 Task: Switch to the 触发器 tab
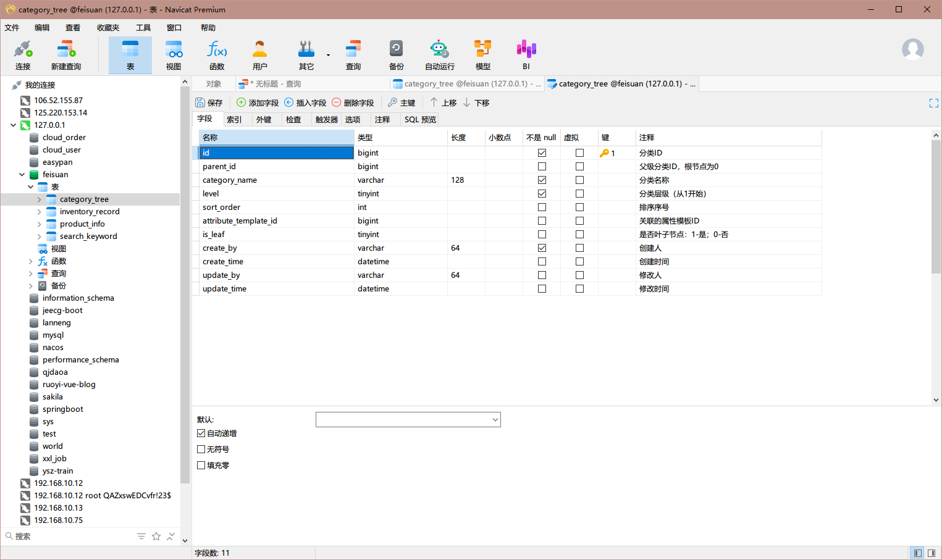tap(326, 120)
